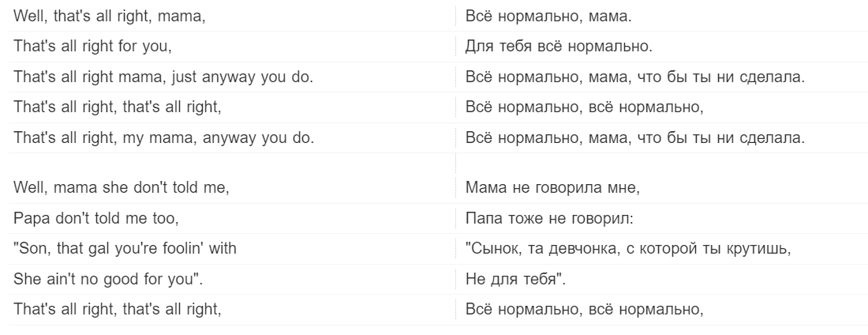Select first-verse translation "Всё нормально, всё нормально,"
The image size is (868, 335).
click(584, 107)
